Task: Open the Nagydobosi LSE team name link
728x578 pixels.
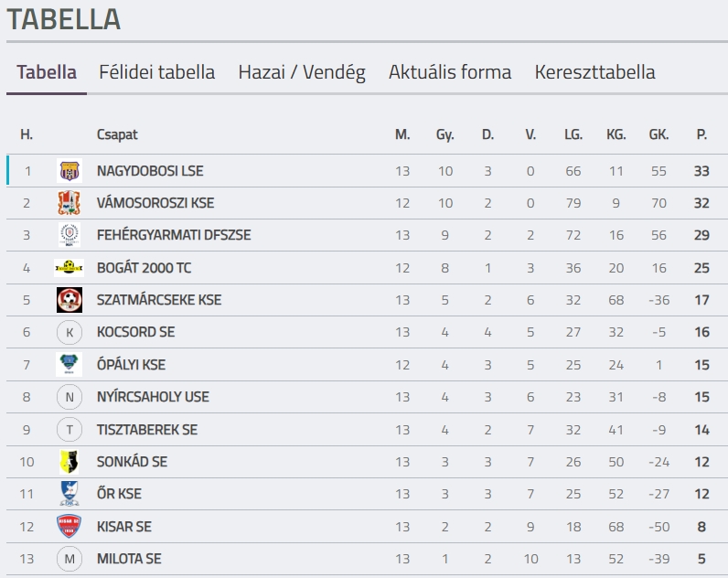Action: pos(150,171)
